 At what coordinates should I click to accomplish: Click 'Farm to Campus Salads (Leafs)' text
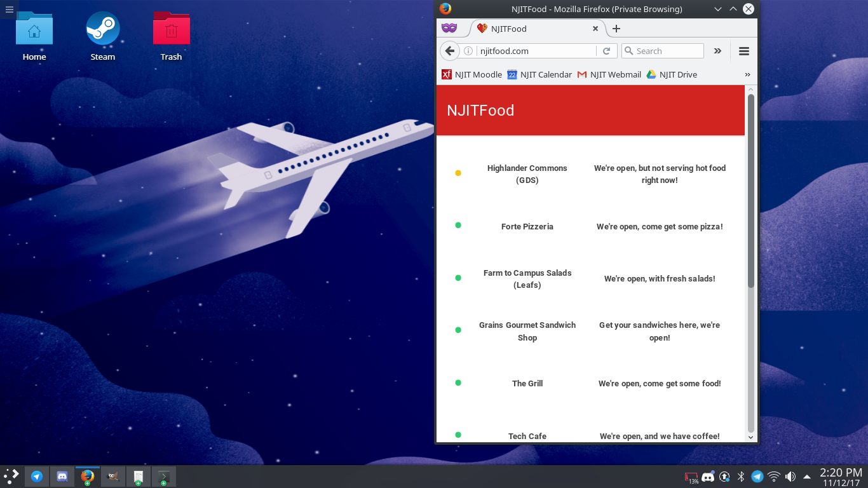(527, 279)
